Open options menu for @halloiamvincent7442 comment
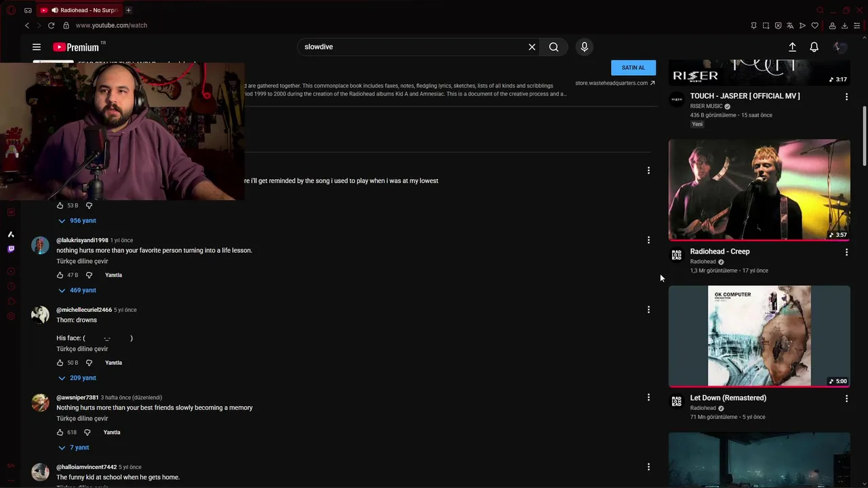 click(x=648, y=467)
